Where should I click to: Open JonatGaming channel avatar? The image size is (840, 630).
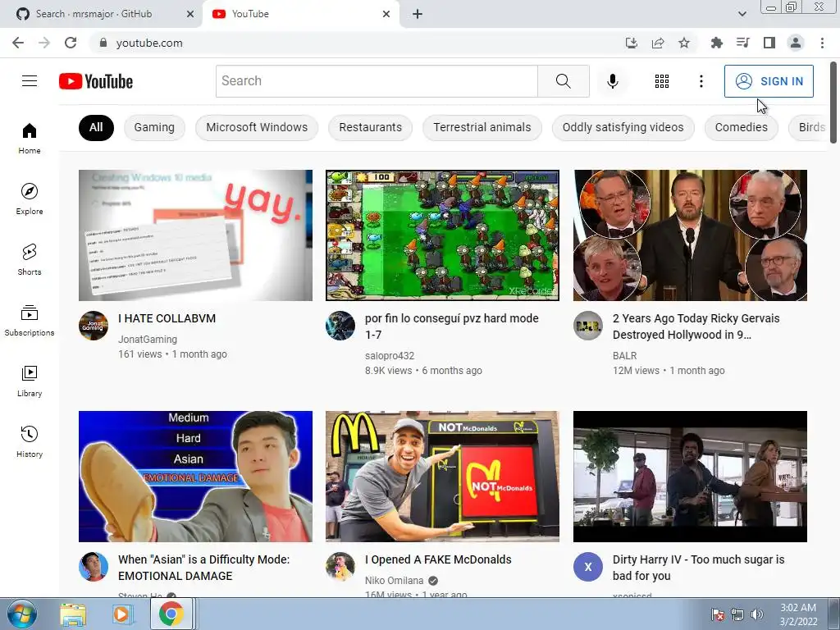pos(94,326)
